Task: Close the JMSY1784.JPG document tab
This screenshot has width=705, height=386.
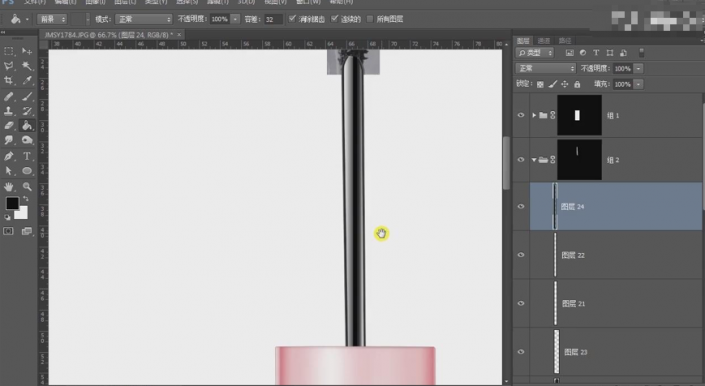Action: point(179,35)
